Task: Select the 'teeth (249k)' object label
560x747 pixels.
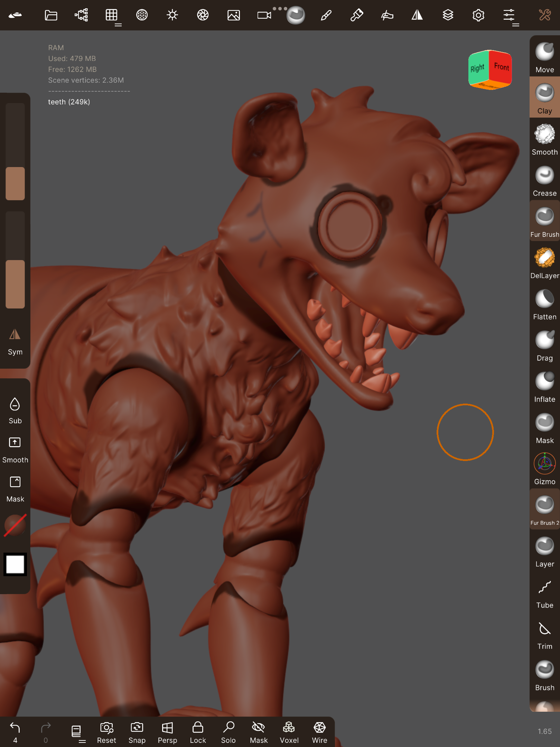Action: tap(69, 102)
